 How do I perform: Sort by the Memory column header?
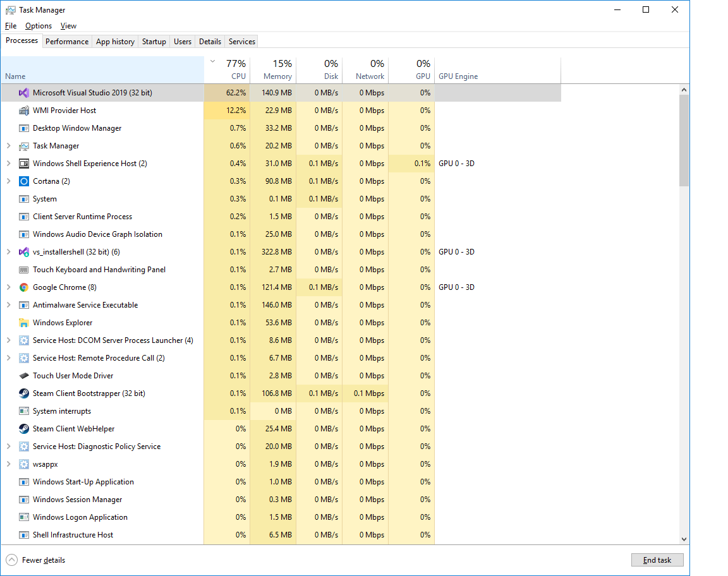(x=273, y=70)
